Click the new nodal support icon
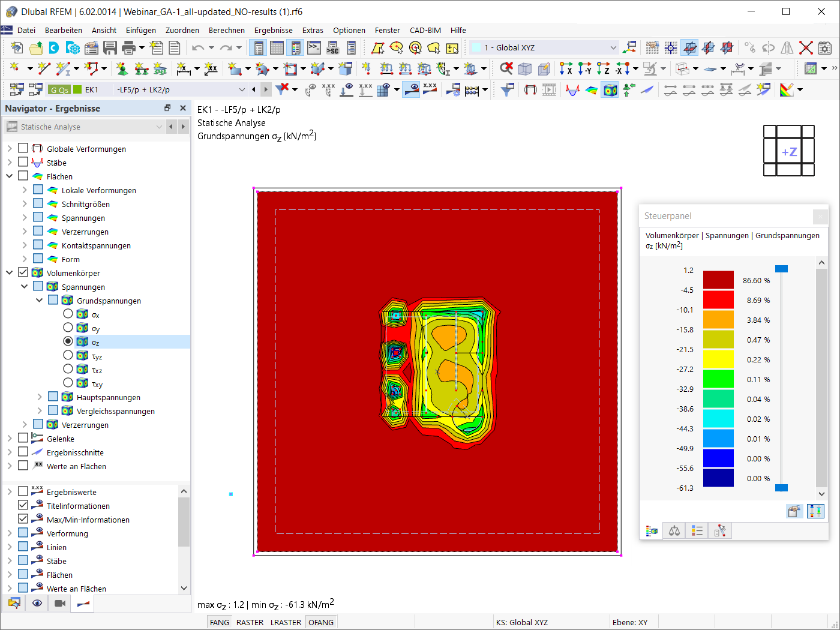 pos(122,68)
